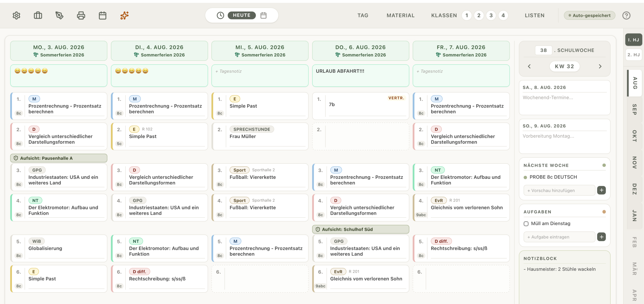
Task: Open the calendar icon in left toolbar
Action: (103, 15)
